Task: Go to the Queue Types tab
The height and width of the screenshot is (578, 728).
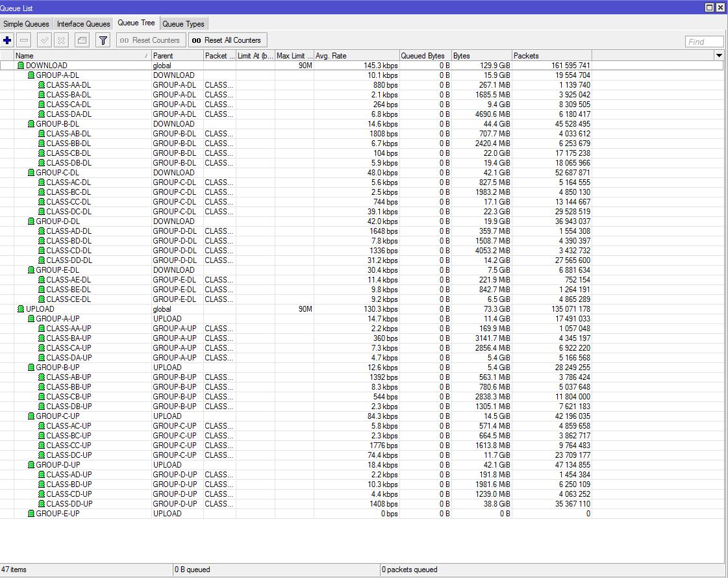Action: click(183, 24)
